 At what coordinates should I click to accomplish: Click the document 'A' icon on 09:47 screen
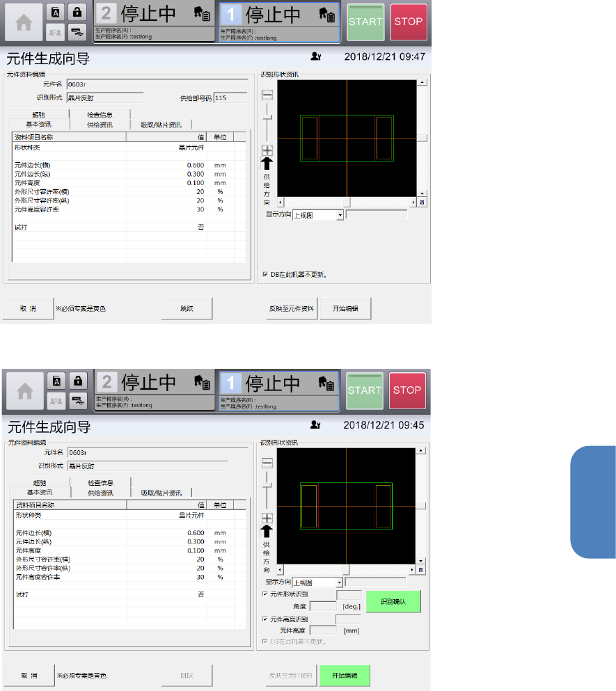[x=56, y=13]
